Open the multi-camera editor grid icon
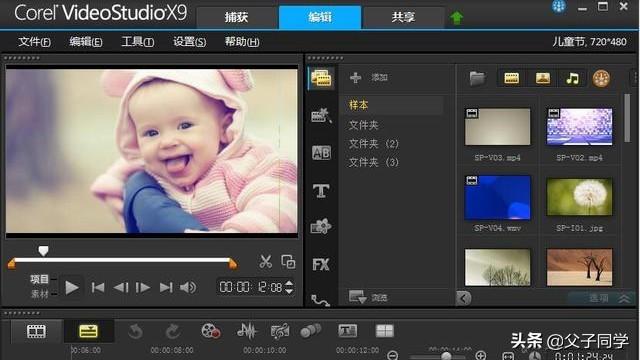This screenshot has width=640, height=360. coord(384,331)
